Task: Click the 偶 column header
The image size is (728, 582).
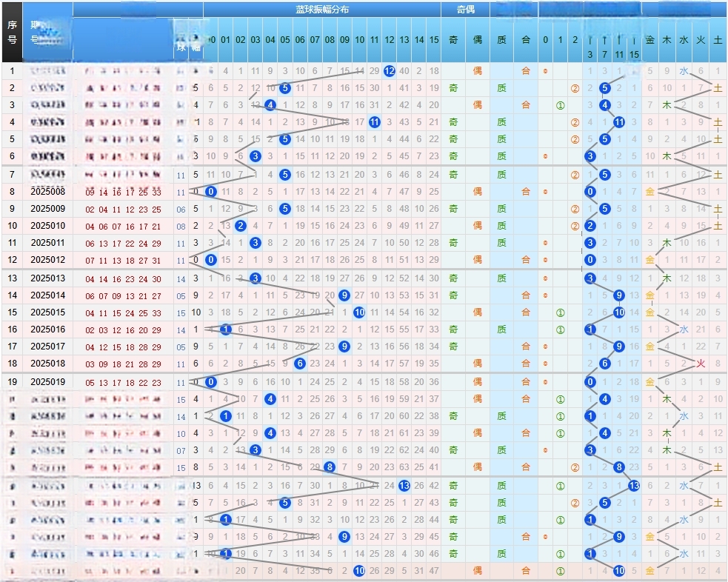Action: tap(477, 40)
